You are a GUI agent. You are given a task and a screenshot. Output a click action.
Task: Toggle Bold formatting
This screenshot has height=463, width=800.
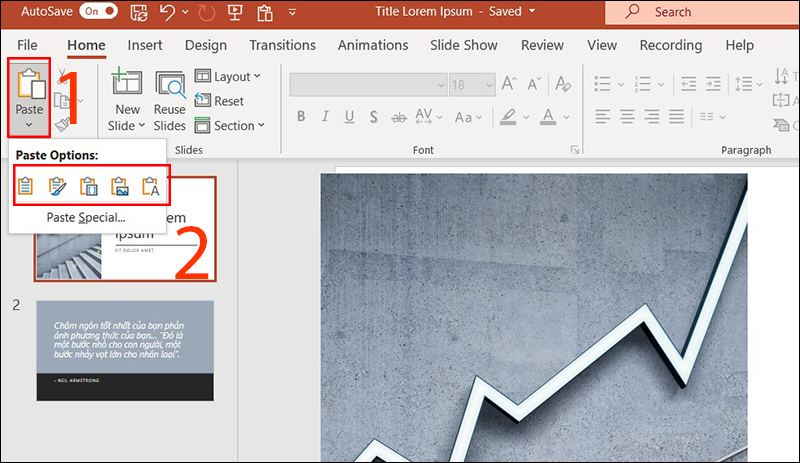(x=300, y=118)
